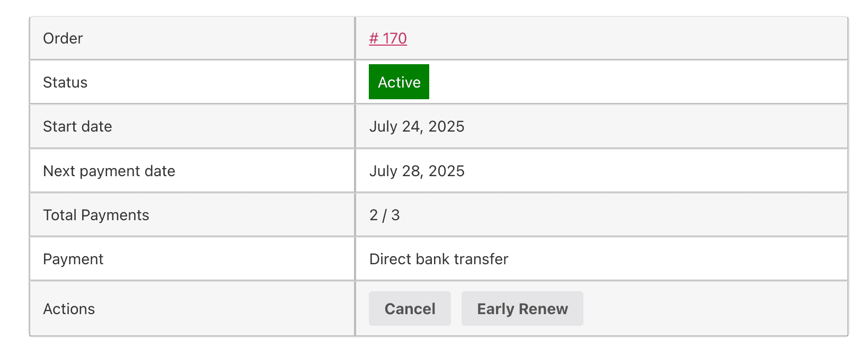Viewport: 868px width, 364px height.
Task: Click the Payment row label
Action: pyautogui.click(x=73, y=259)
